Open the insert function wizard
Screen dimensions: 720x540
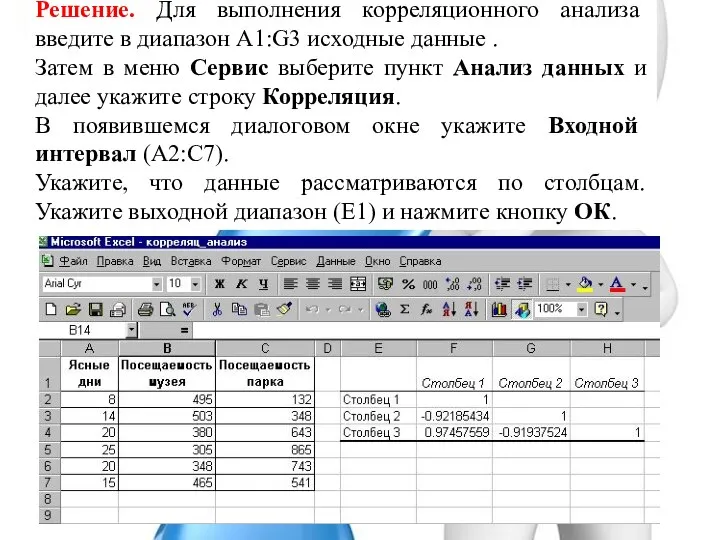pos(427,309)
